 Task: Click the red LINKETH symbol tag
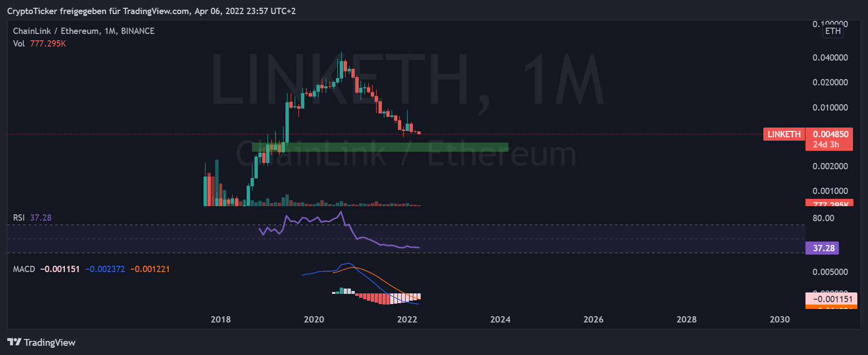pos(784,134)
